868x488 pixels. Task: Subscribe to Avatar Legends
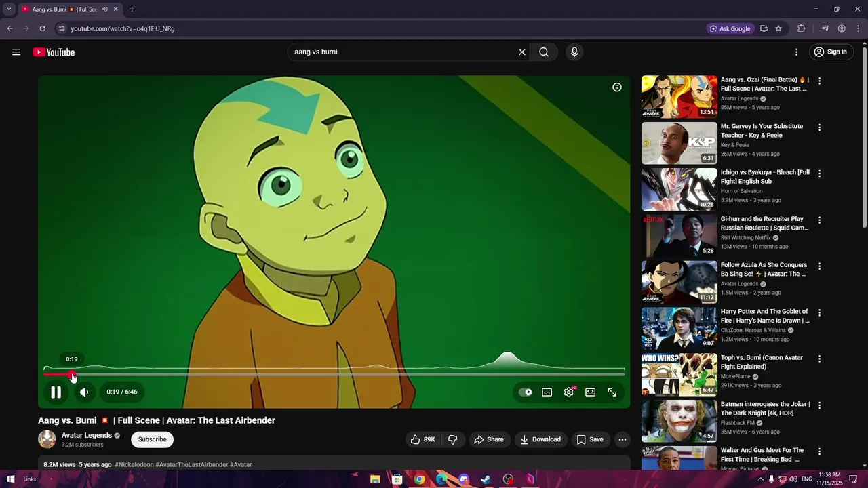click(x=152, y=439)
